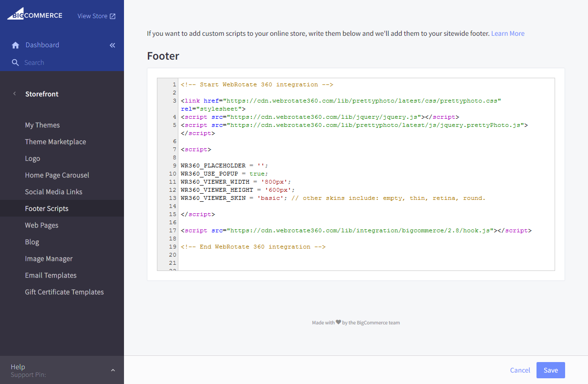Click the Footer heading
The width and height of the screenshot is (588, 384).
click(163, 56)
